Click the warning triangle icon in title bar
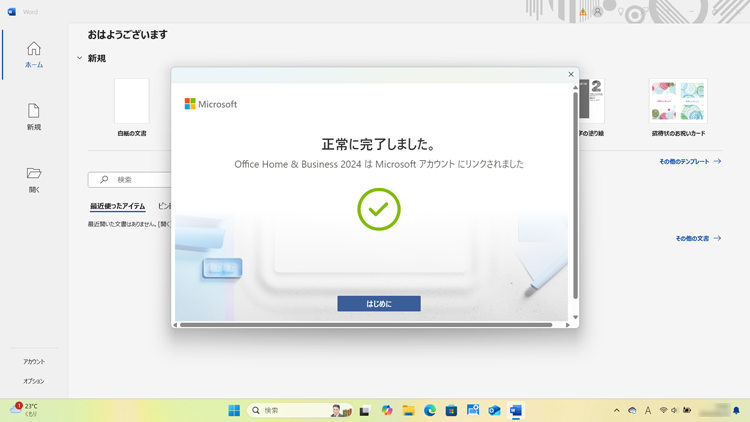Image resolution: width=750 pixels, height=422 pixels. (x=583, y=12)
